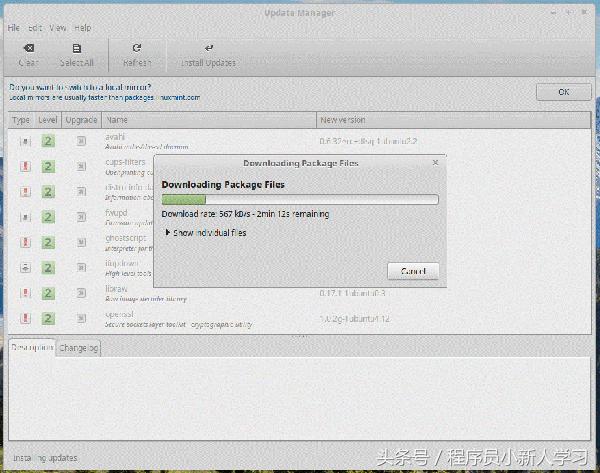
Task: Toggle the upgrade checkbox for fwupd
Action: pos(81,217)
